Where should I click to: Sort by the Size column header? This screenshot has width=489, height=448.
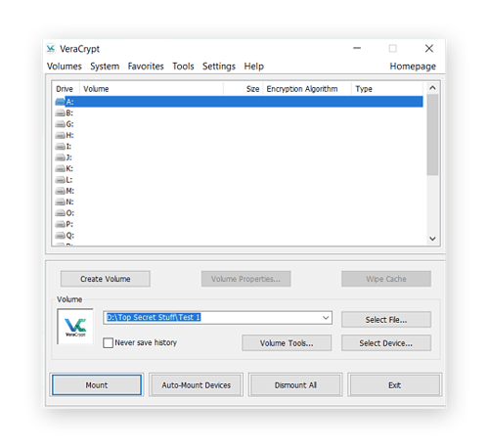[244, 89]
